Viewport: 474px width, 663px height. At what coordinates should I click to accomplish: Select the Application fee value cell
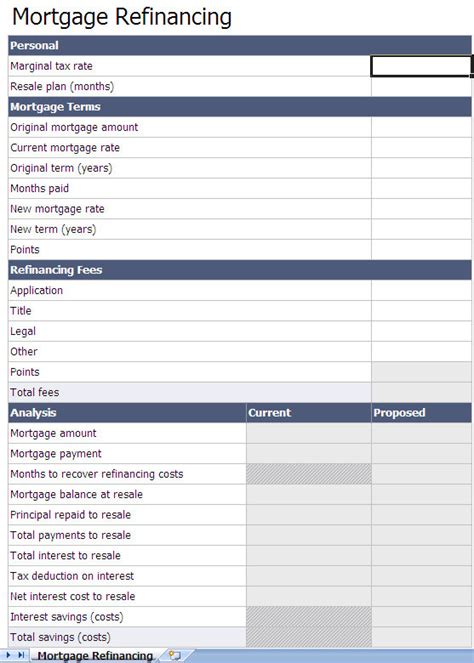coord(421,290)
